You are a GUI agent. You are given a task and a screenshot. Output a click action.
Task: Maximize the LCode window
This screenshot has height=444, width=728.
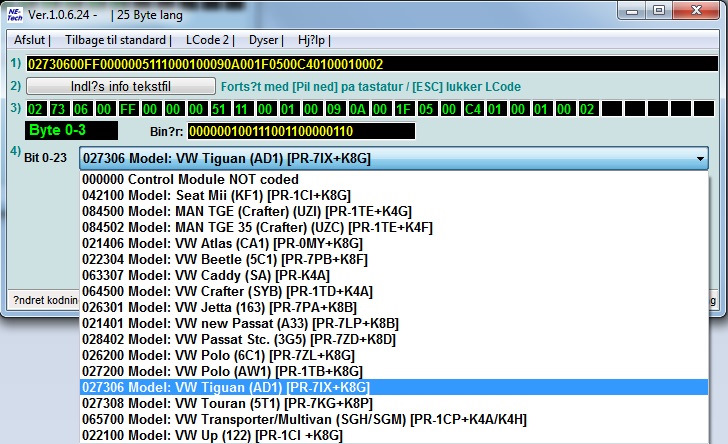[x=658, y=11]
